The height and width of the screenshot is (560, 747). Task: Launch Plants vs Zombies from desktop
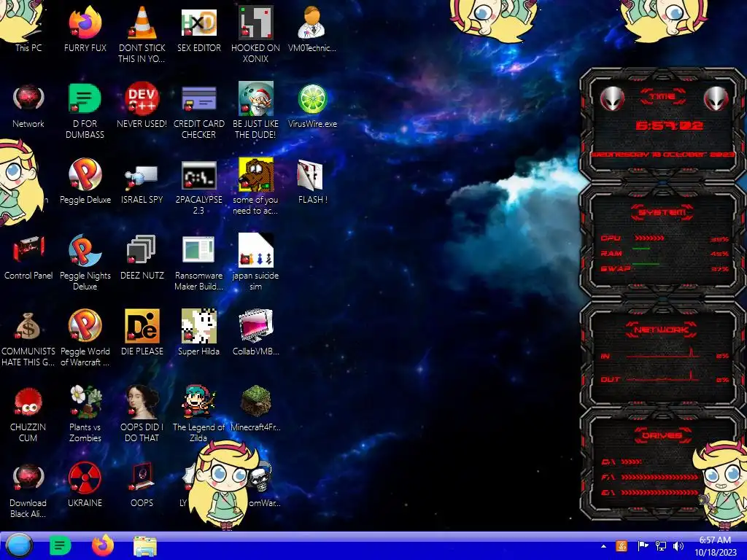pos(85,413)
